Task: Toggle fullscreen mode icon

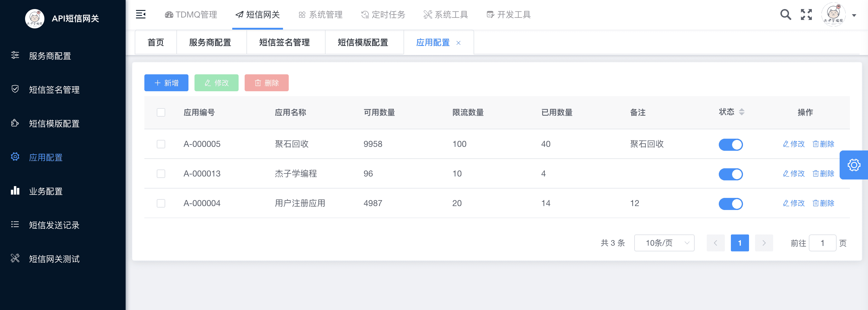Action: pyautogui.click(x=806, y=15)
